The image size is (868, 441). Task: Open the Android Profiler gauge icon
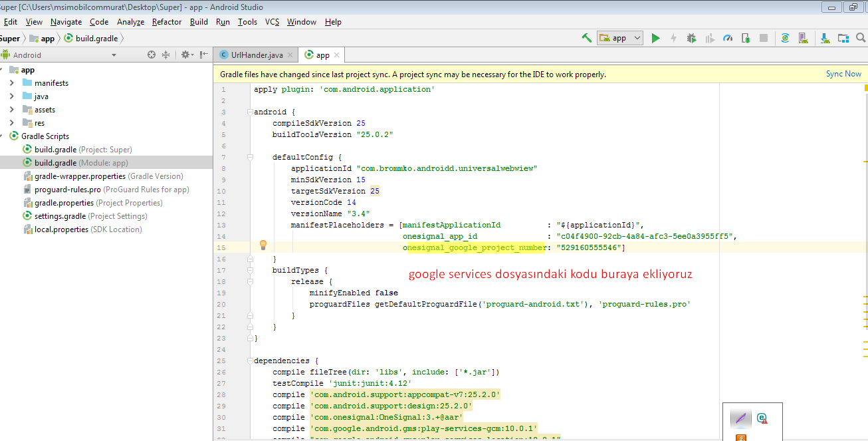click(x=728, y=39)
